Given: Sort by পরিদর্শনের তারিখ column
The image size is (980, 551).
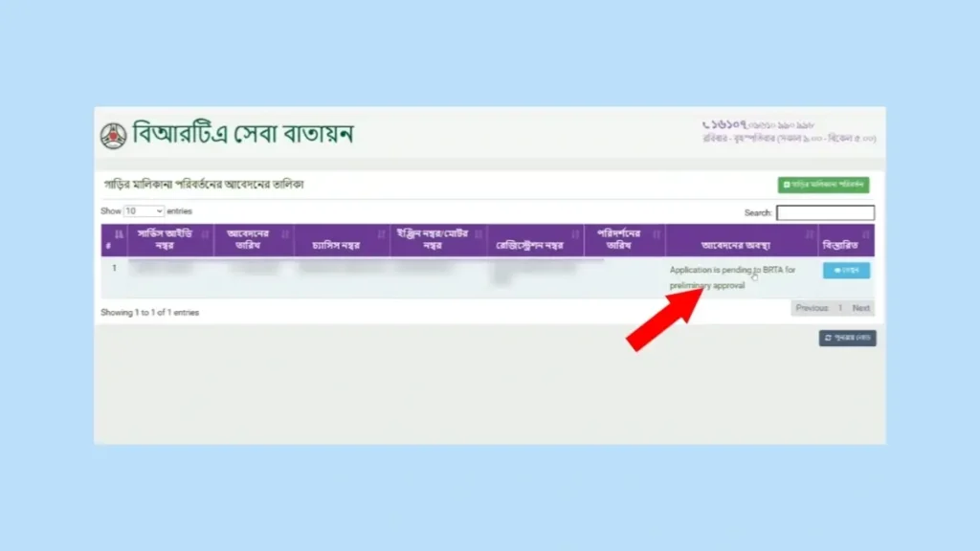Looking at the screenshot, I should click(x=624, y=240).
